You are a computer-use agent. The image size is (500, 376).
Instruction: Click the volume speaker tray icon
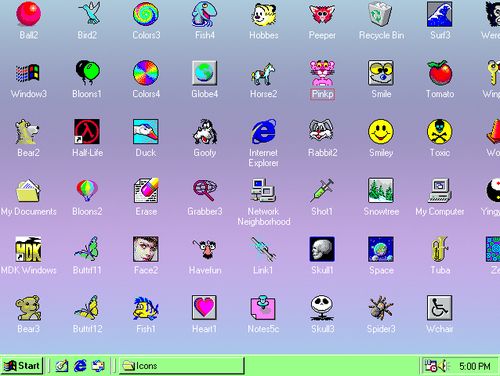tap(444, 366)
